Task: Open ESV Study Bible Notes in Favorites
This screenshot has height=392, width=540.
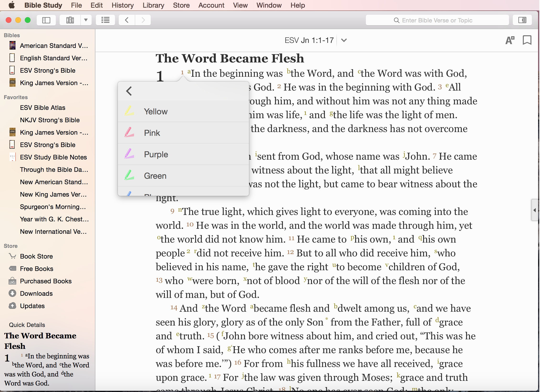Action: pos(53,157)
